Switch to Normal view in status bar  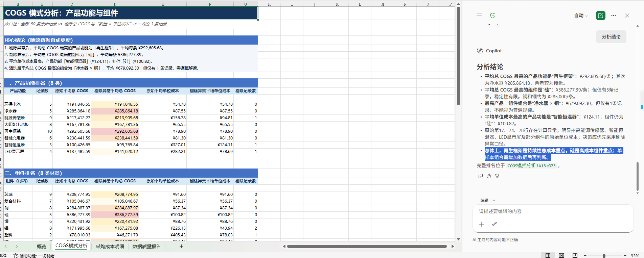coord(548,255)
